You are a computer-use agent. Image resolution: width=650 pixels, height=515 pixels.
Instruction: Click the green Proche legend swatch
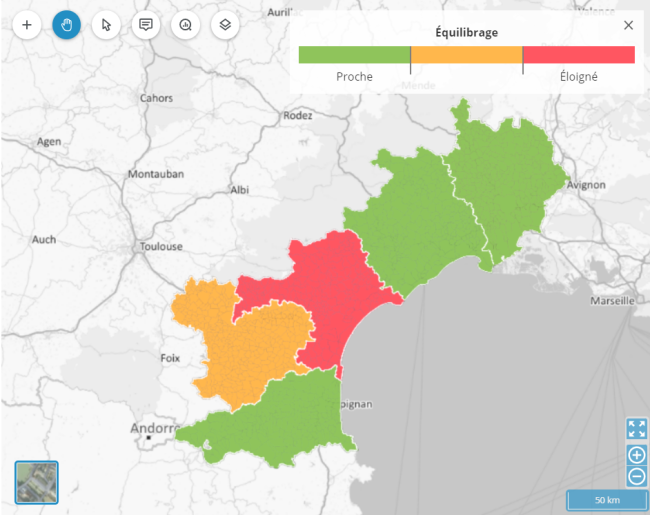[x=354, y=55]
